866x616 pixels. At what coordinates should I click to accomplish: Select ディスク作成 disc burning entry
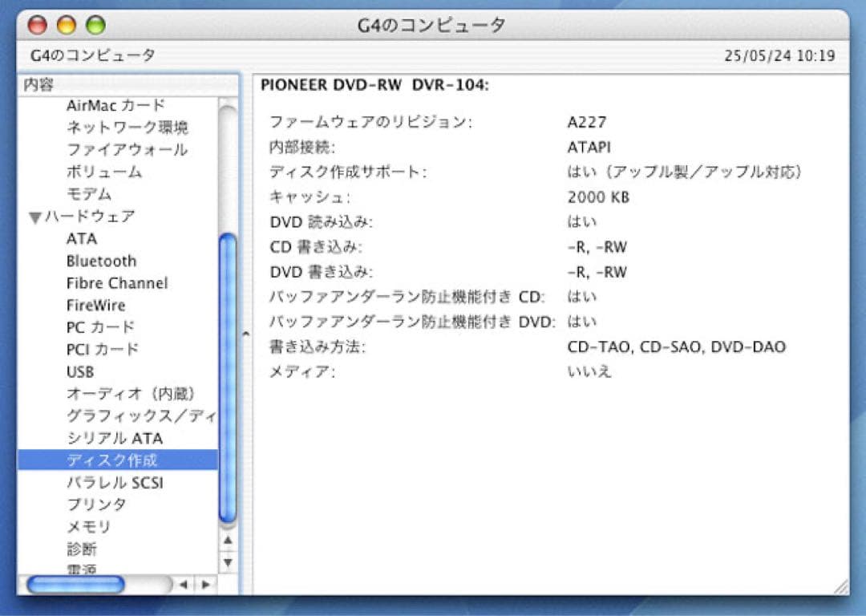(113, 460)
